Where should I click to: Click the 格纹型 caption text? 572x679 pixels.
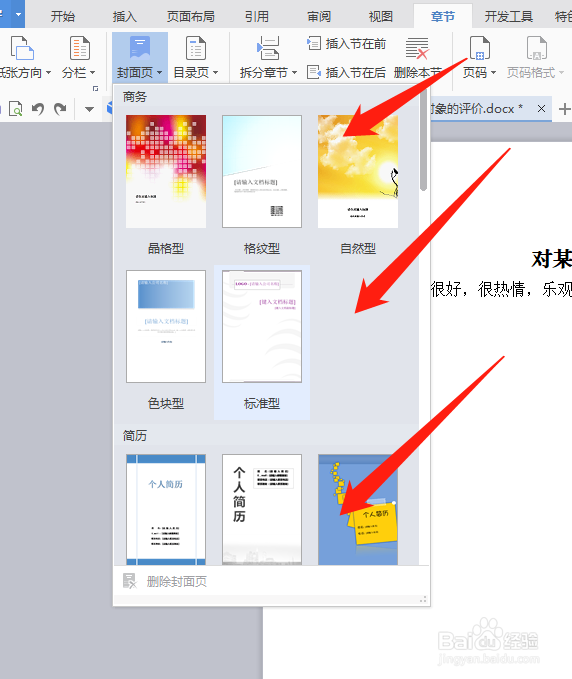[x=262, y=249]
